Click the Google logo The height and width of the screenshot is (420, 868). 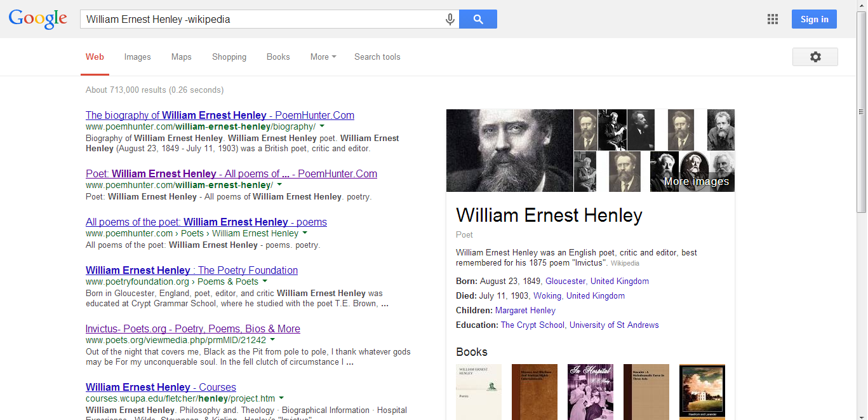pyautogui.click(x=38, y=19)
